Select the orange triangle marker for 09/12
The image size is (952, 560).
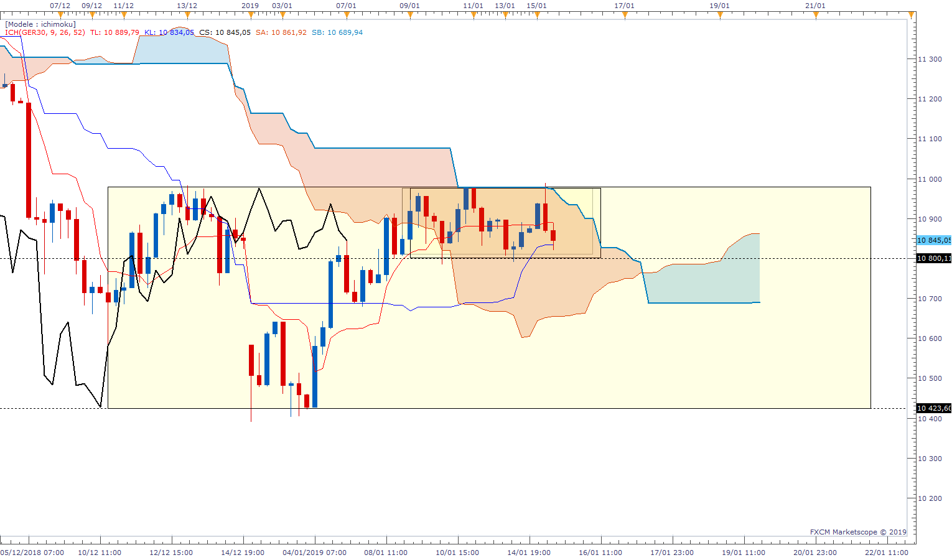(92, 15)
